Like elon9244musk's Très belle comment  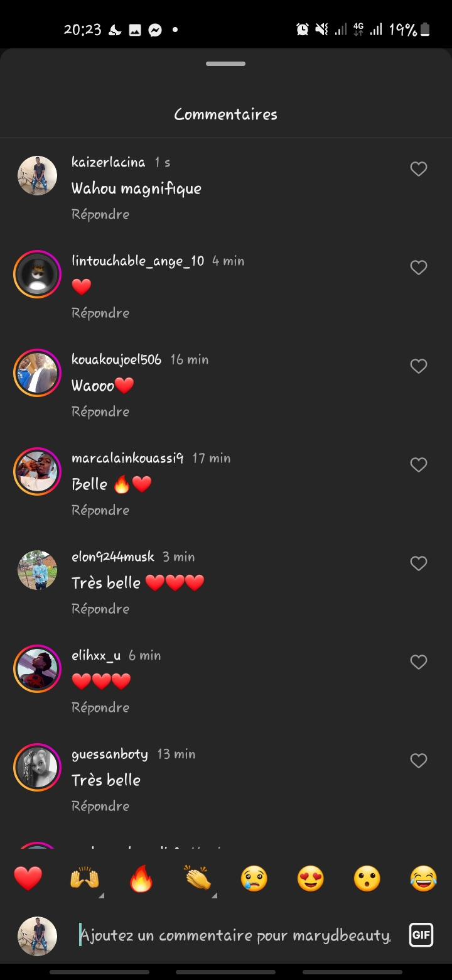(x=418, y=563)
